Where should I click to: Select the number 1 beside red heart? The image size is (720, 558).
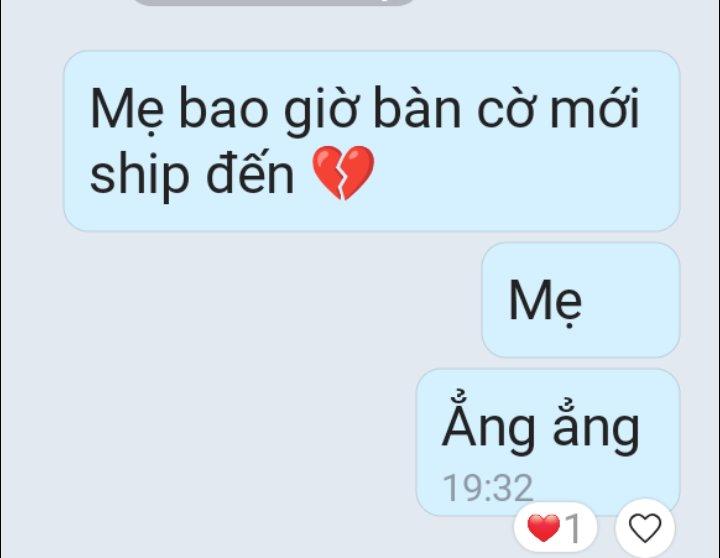pyautogui.click(x=573, y=528)
